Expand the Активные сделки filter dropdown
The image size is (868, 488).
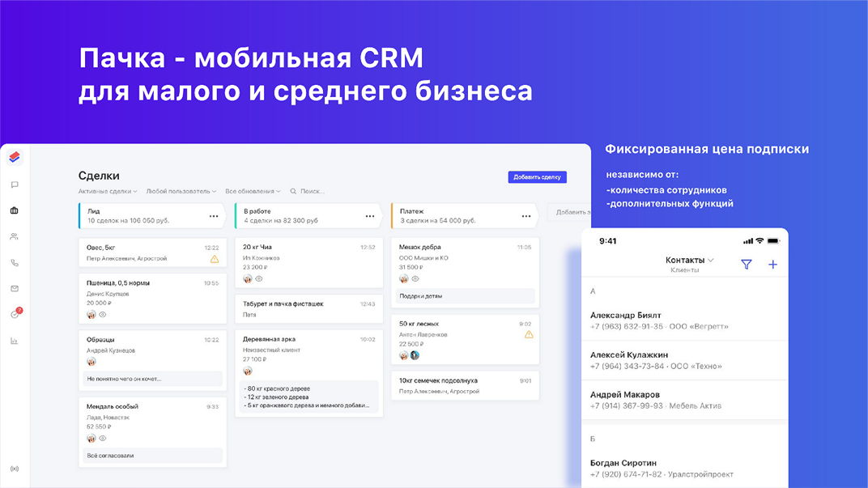[108, 192]
